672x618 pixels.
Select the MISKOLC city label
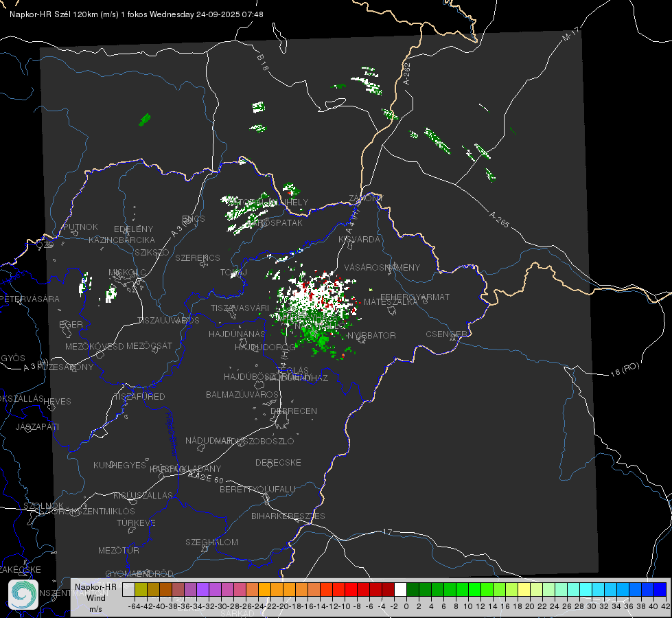coord(127,273)
